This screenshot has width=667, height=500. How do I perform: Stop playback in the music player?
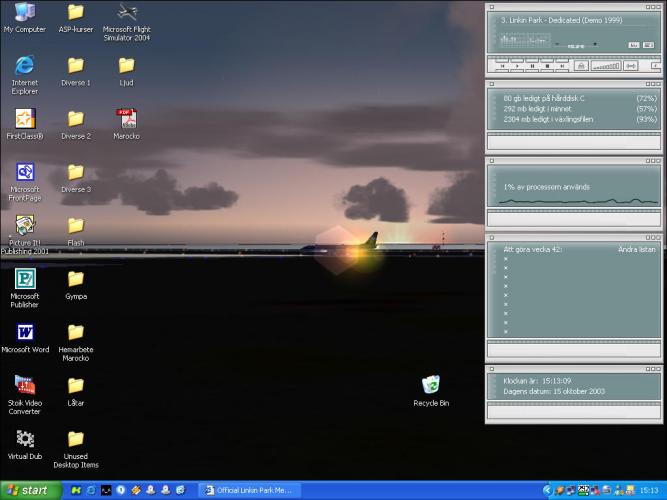pyautogui.click(x=546, y=66)
